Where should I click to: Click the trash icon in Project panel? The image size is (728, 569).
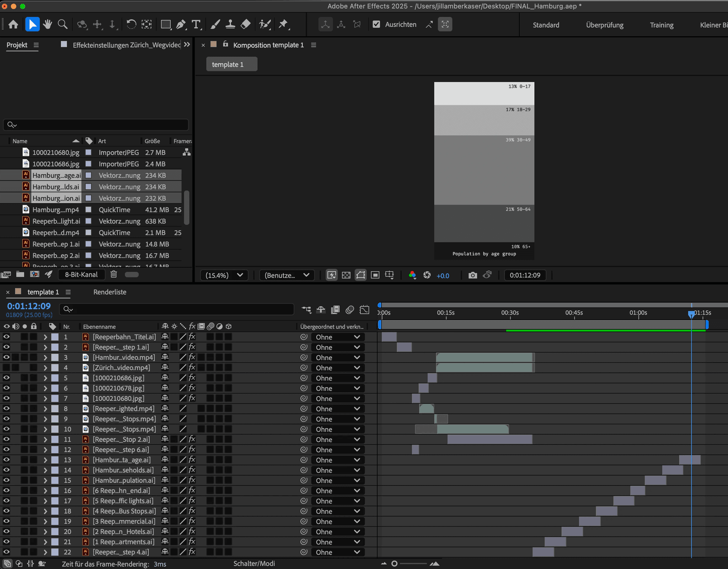113,274
